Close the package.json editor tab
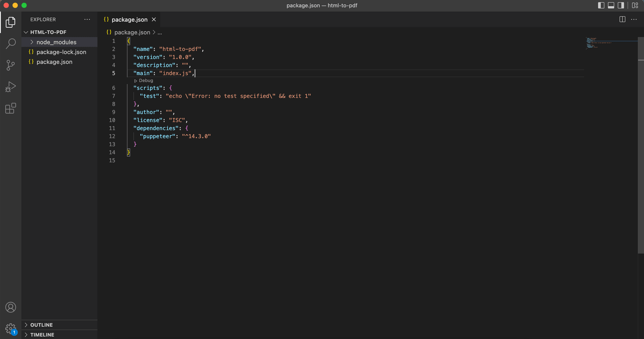644x339 pixels. (154, 20)
